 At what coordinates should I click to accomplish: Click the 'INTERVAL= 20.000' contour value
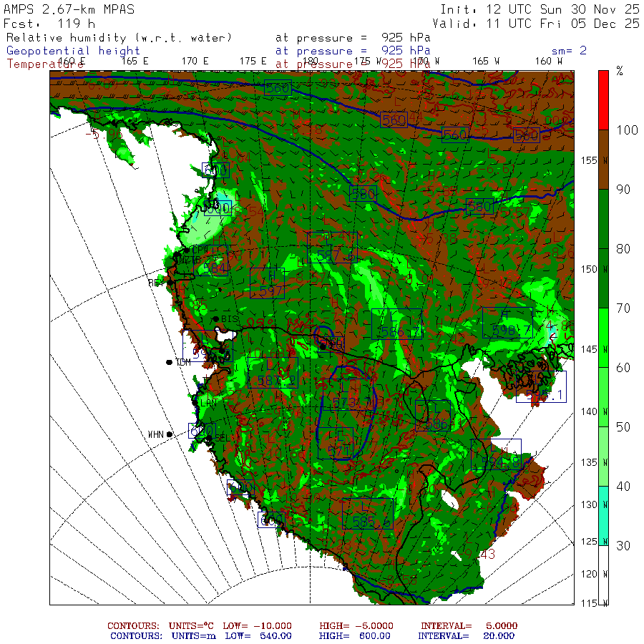pos(466,636)
